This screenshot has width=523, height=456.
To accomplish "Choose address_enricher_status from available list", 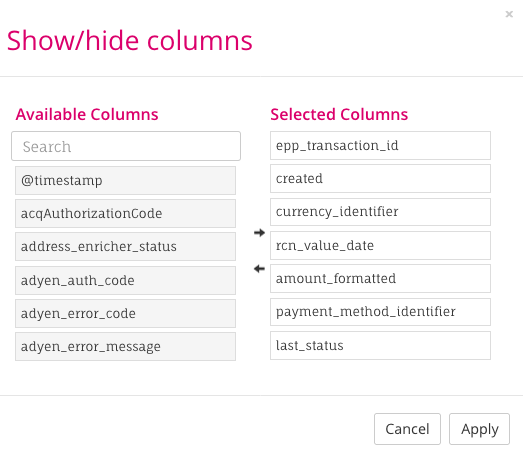I will click(125, 247).
